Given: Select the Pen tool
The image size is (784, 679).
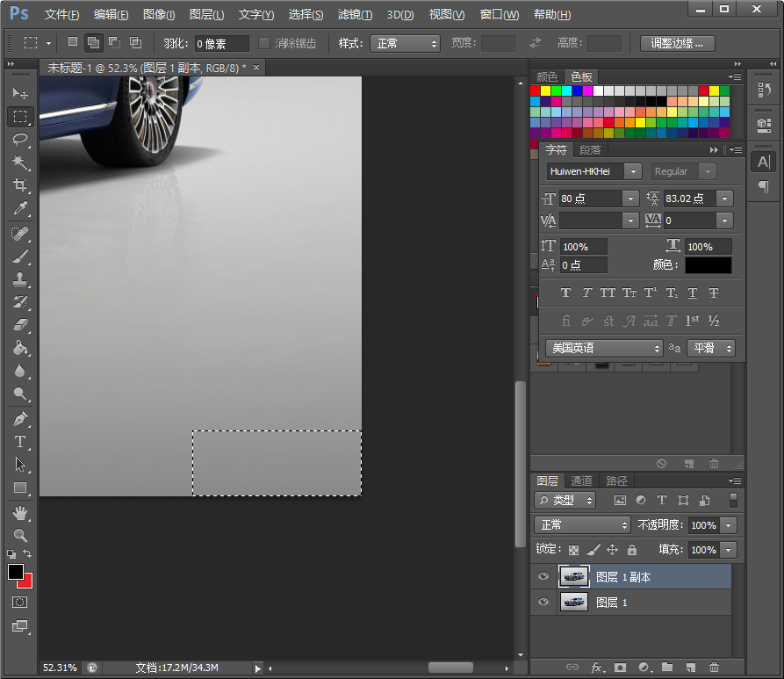Looking at the screenshot, I should (20, 419).
